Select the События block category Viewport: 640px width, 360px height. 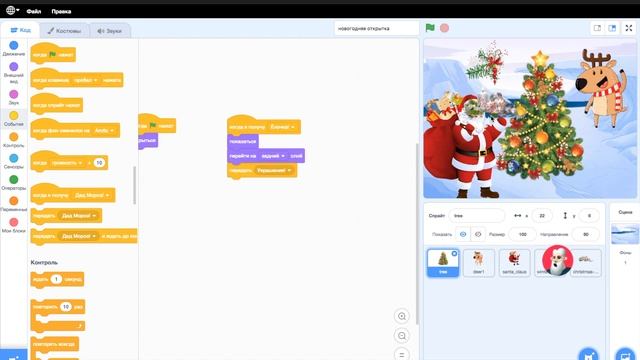point(13,119)
